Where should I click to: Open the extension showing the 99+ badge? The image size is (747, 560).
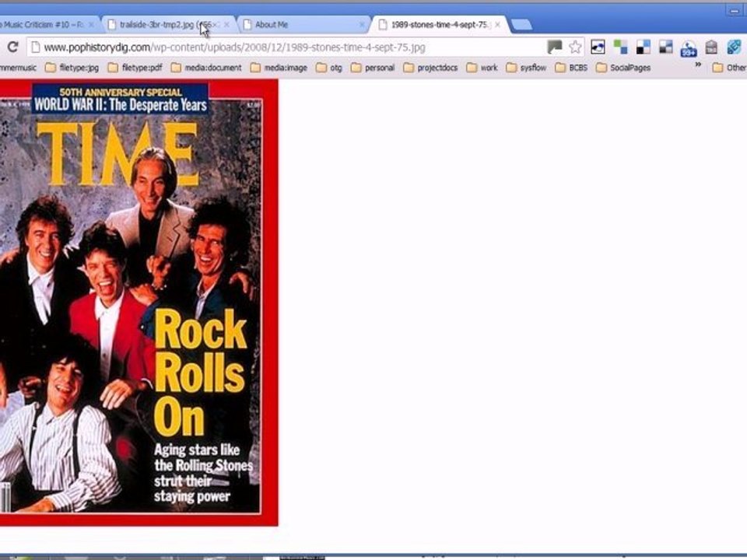pyautogui.click(x=689, y=48)
